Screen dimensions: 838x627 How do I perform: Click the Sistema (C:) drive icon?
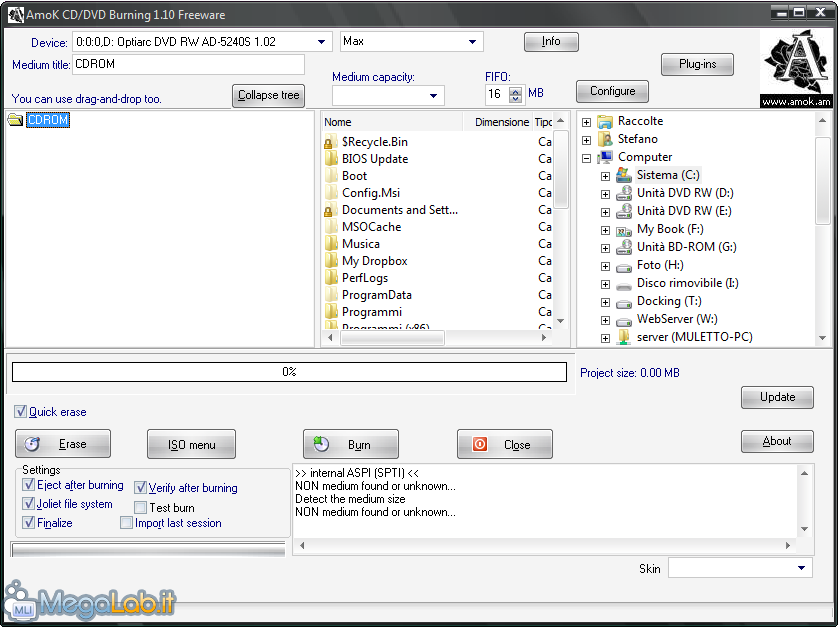[624, 175]
